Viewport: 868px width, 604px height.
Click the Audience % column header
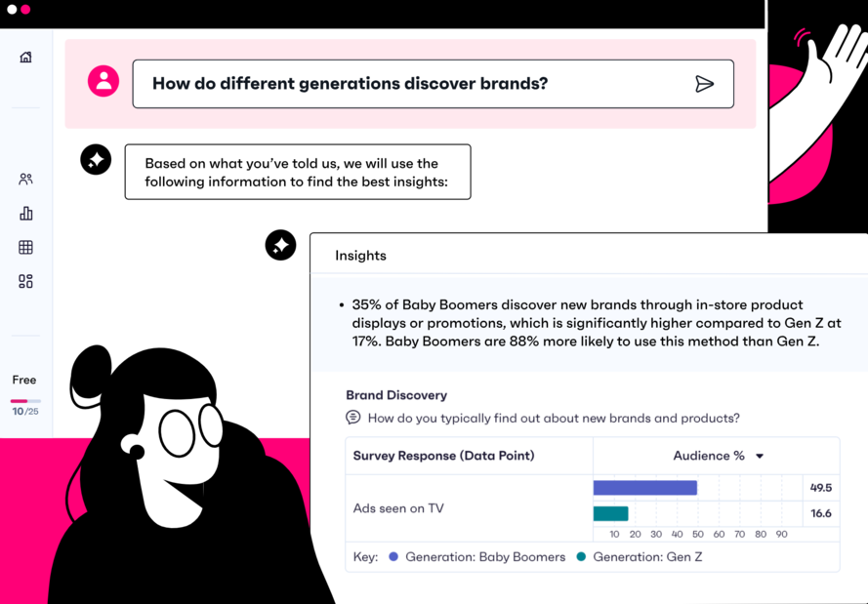(717, 456)
